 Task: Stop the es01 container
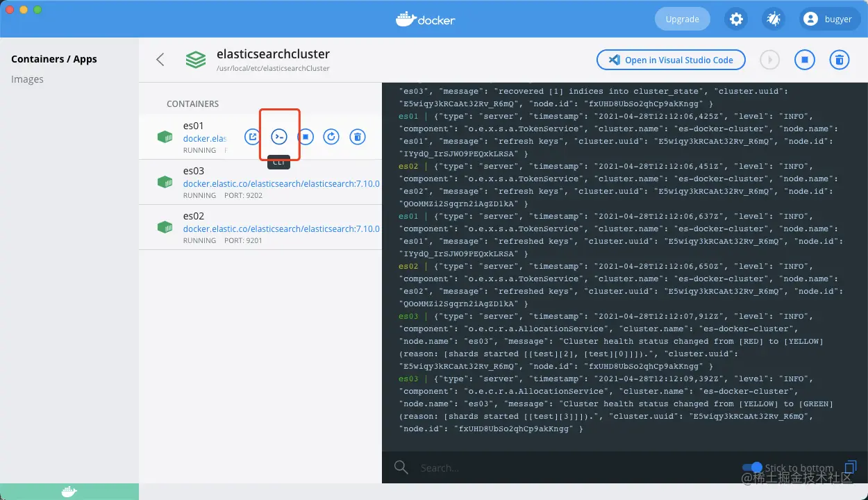pos(306,137)
